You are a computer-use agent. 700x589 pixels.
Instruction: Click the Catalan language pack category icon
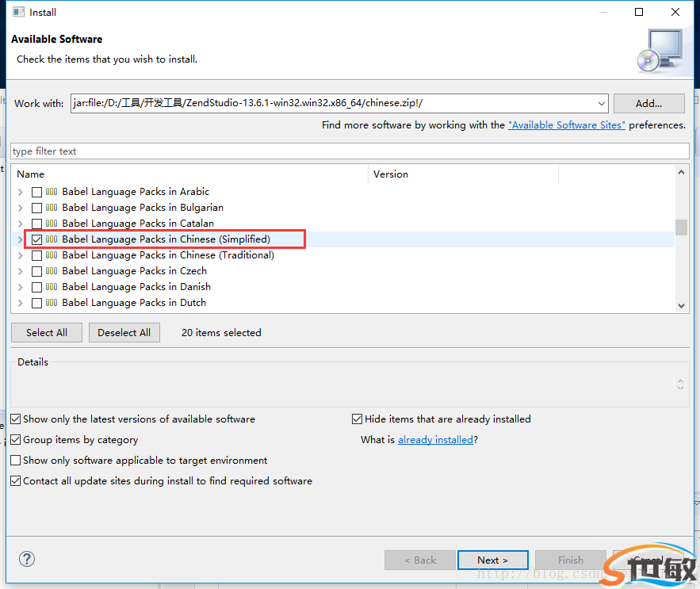(x=52, y=224)
